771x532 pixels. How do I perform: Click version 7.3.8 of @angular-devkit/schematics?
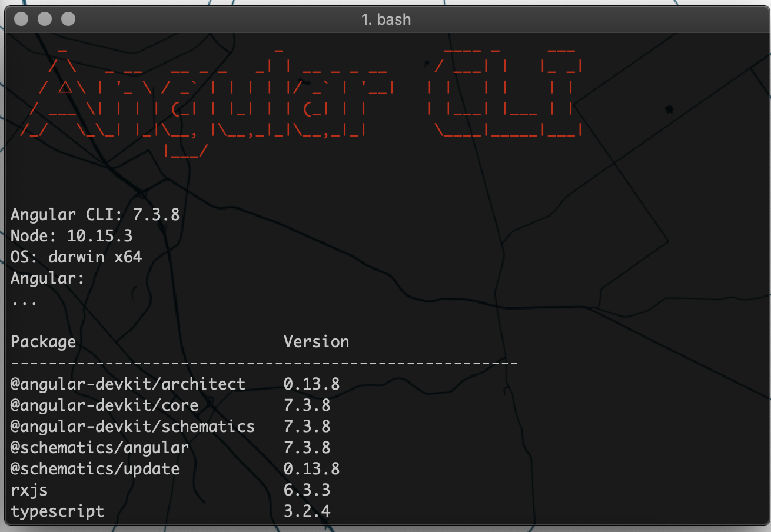(307, 427)
